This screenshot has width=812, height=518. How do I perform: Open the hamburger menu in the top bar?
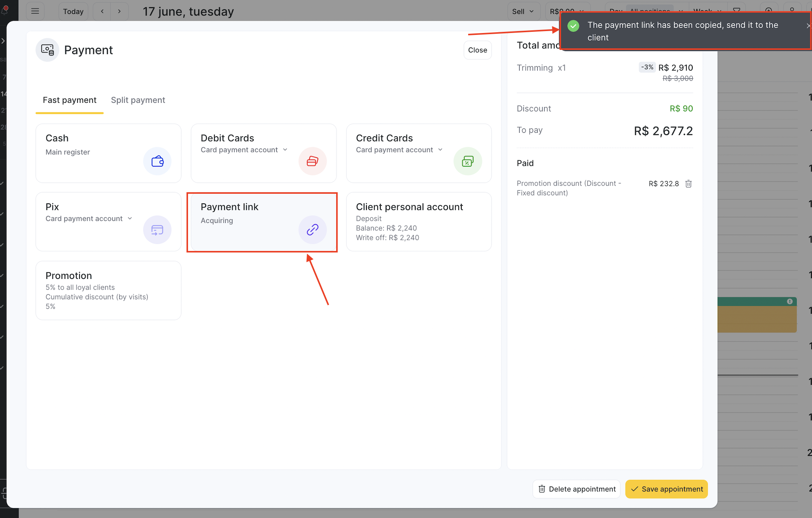coord(35,11)
